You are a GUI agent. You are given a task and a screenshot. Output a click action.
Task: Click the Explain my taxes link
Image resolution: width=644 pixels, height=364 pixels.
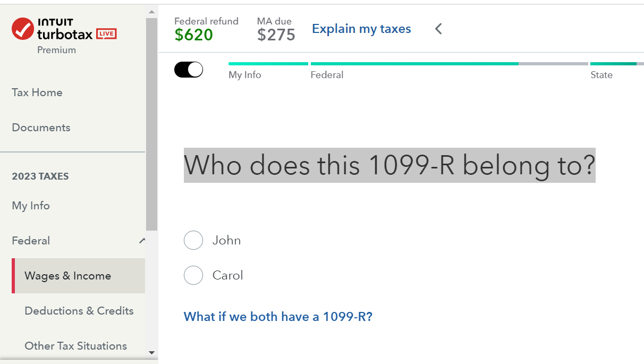point(361,29)
